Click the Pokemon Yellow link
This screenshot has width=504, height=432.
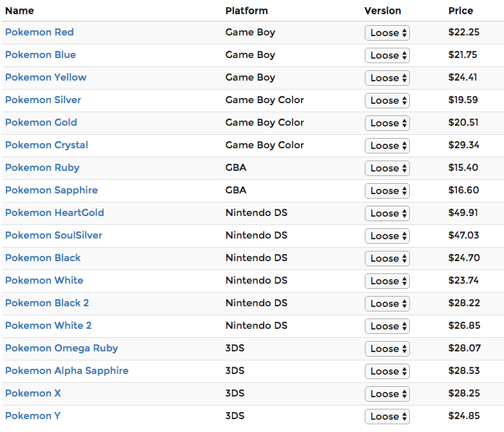46,77
